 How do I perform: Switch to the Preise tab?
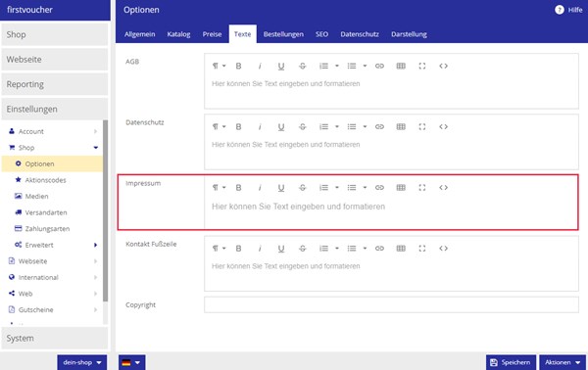click(212, 34)
